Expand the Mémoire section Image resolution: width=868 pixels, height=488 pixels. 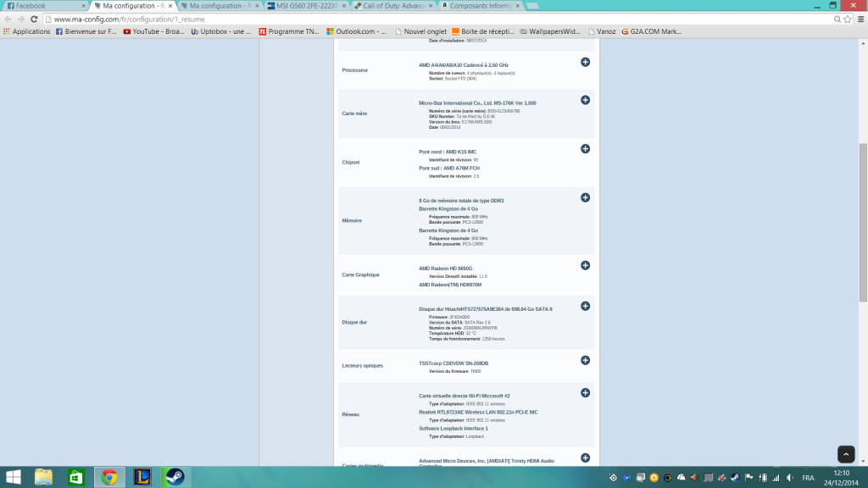[585, 197]
